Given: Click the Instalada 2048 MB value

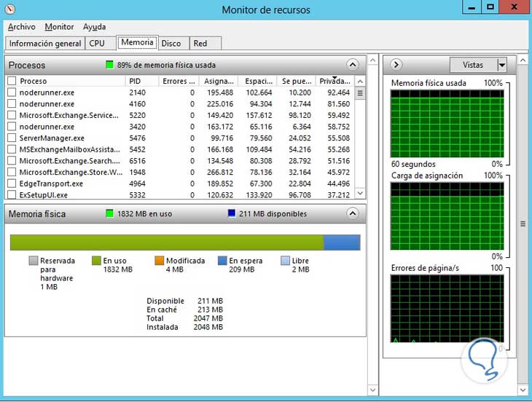Looking at the screenshot, I should (208, 327).
